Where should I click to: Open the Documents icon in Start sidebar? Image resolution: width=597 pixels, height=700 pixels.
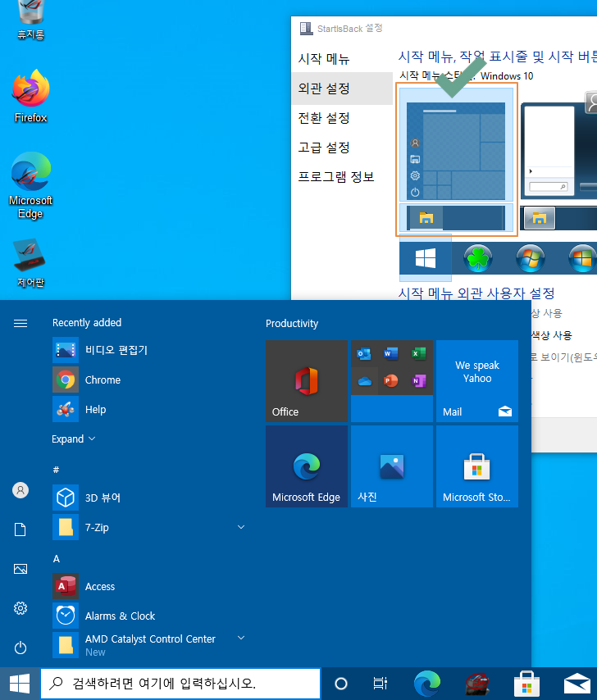(x=21, y=530)
